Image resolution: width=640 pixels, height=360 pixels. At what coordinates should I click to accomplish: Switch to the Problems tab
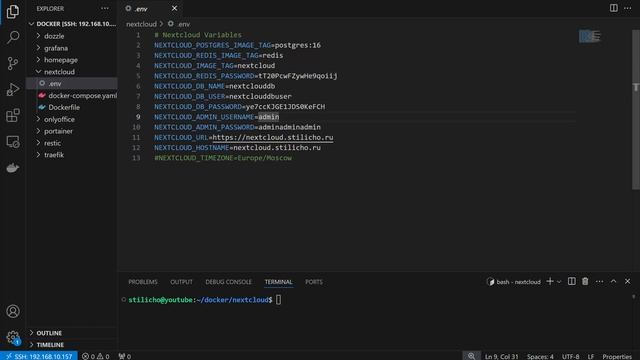click(143, 282)
